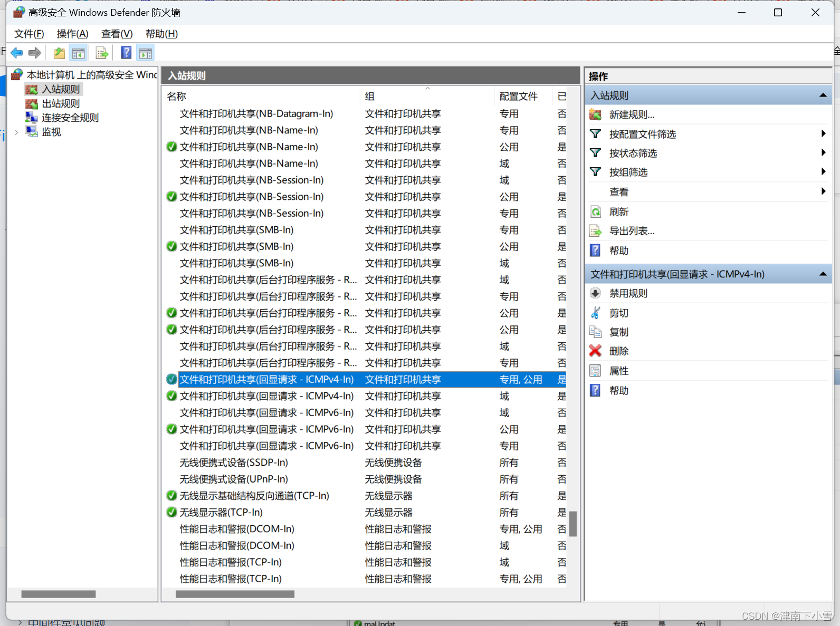The width and height of the screenshot is (840, 626).
Task: Click green check on public NB-Name-In rule
Action: [x=171, y=147]
